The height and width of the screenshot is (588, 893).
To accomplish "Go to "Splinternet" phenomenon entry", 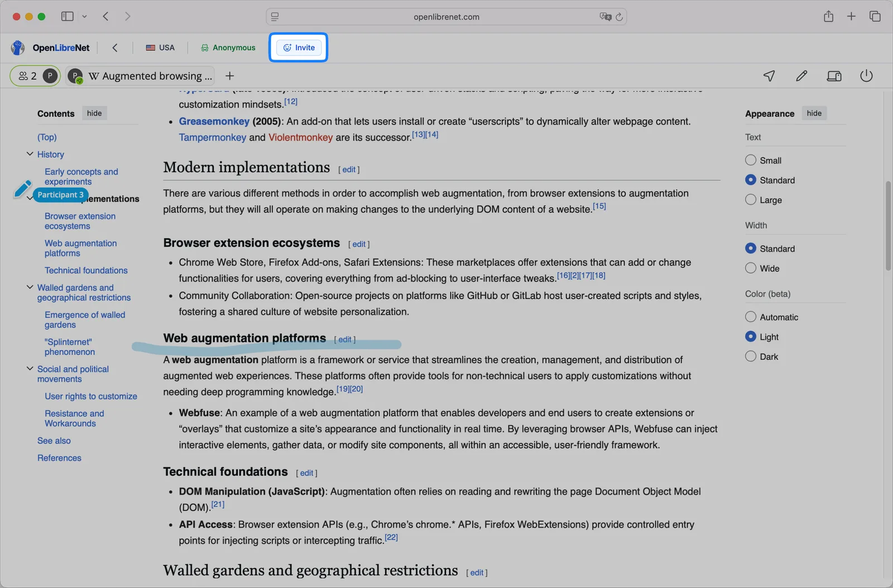I will 70,347.
